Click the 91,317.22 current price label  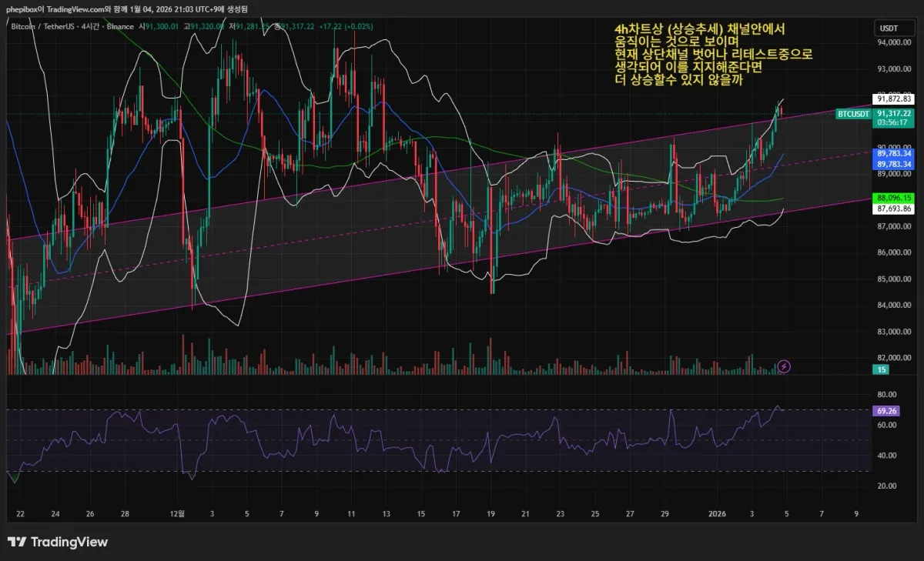coord(893,113)
